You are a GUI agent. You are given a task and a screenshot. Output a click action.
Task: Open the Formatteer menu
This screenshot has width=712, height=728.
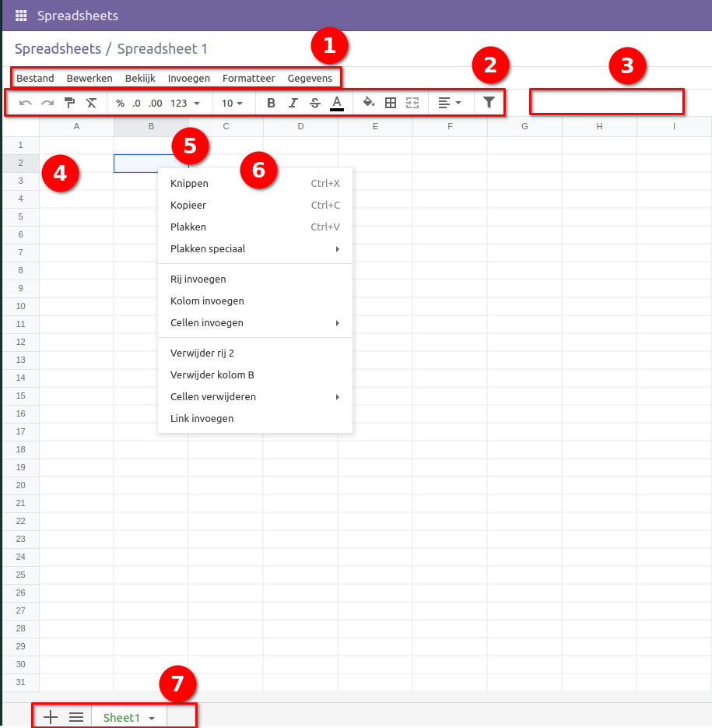point(248,78)
